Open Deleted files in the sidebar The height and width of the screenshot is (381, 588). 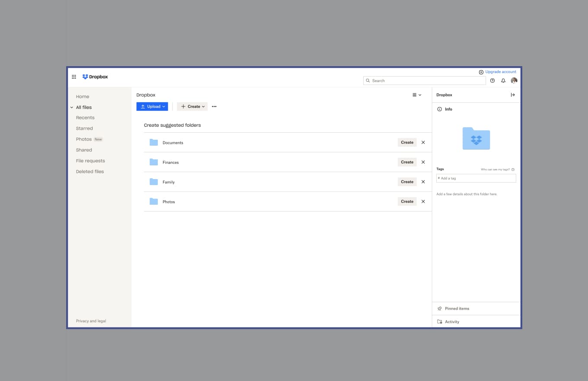point(90,172)
